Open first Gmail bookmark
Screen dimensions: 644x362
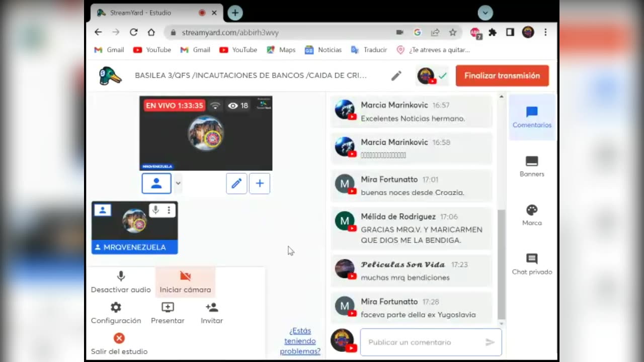(x=109, y=50)
